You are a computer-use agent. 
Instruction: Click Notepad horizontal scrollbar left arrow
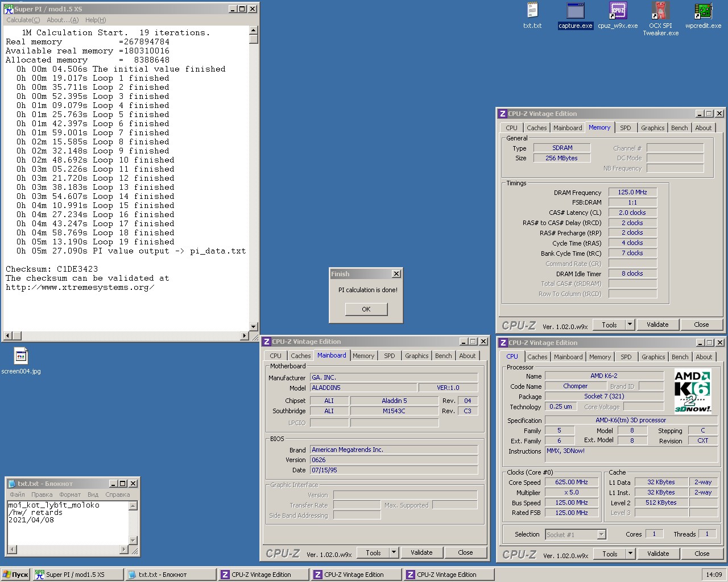point(12,550)
